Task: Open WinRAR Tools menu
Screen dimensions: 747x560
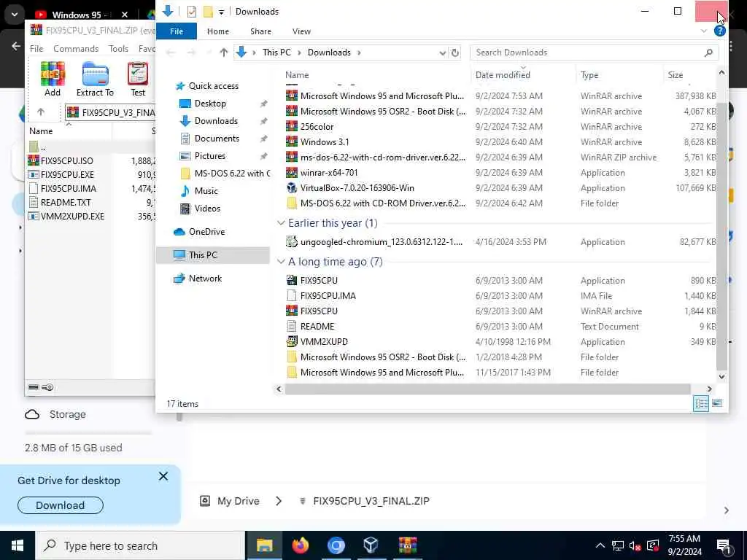Action: pyautogui.click(x=118, y=49)
